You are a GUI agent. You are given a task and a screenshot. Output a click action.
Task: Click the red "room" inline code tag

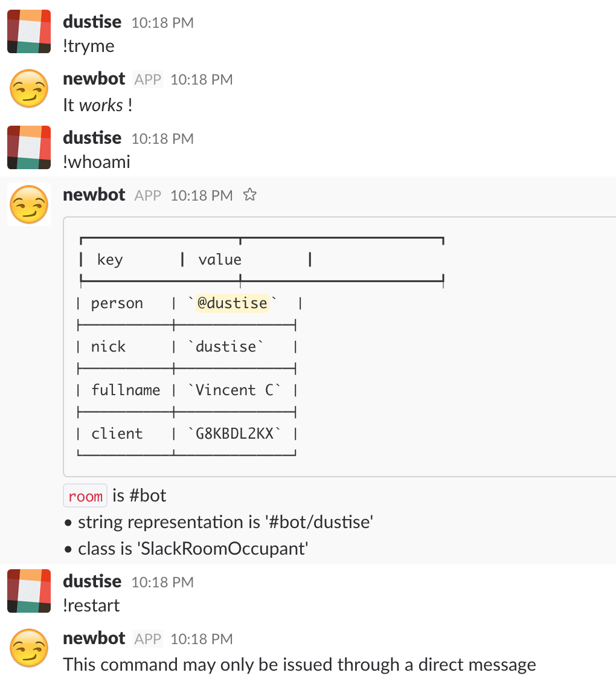click(x=85, y=495)
